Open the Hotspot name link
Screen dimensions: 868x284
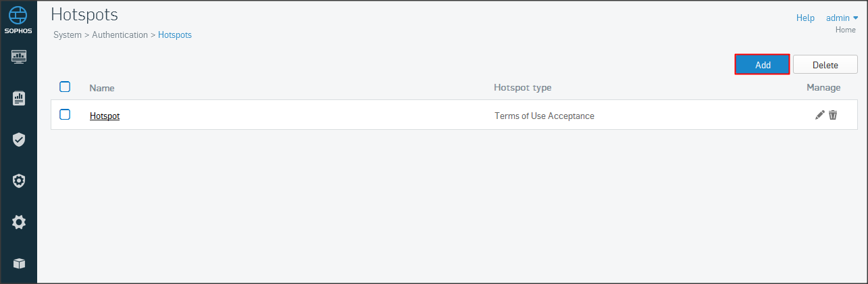105,116
